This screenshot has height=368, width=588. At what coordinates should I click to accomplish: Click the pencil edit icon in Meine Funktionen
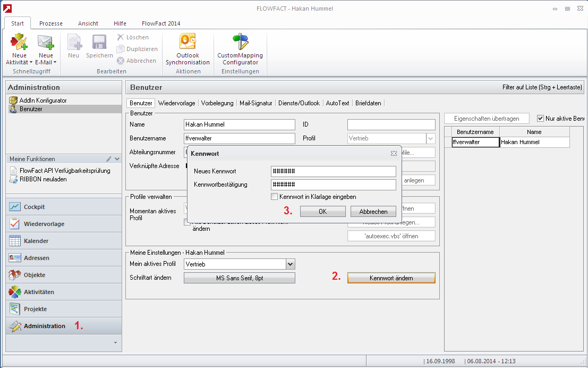point(109,159)
